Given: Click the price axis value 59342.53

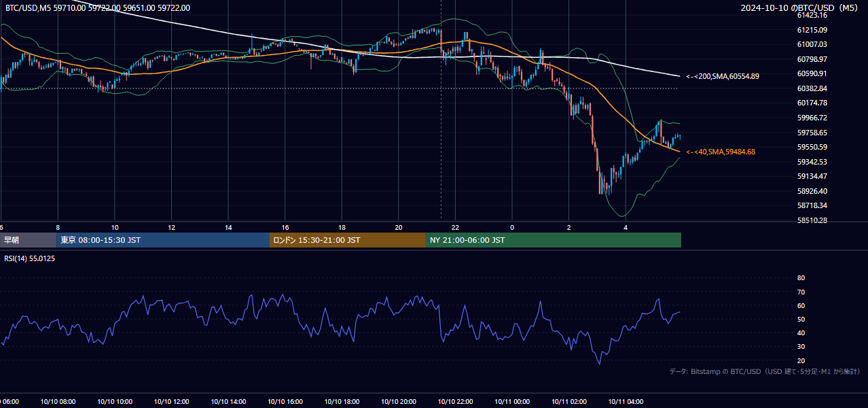Looking at the screenshot, I should (x=812, y=162).
